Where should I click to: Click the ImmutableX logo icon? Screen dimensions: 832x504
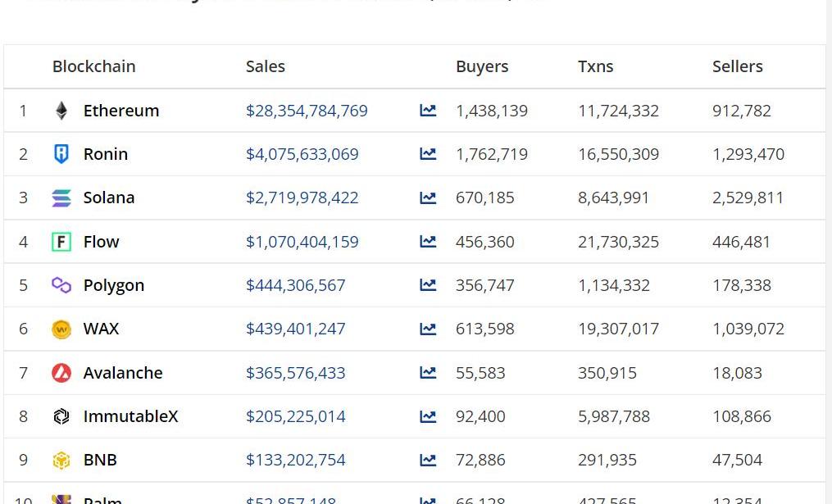tap(61, 416)
